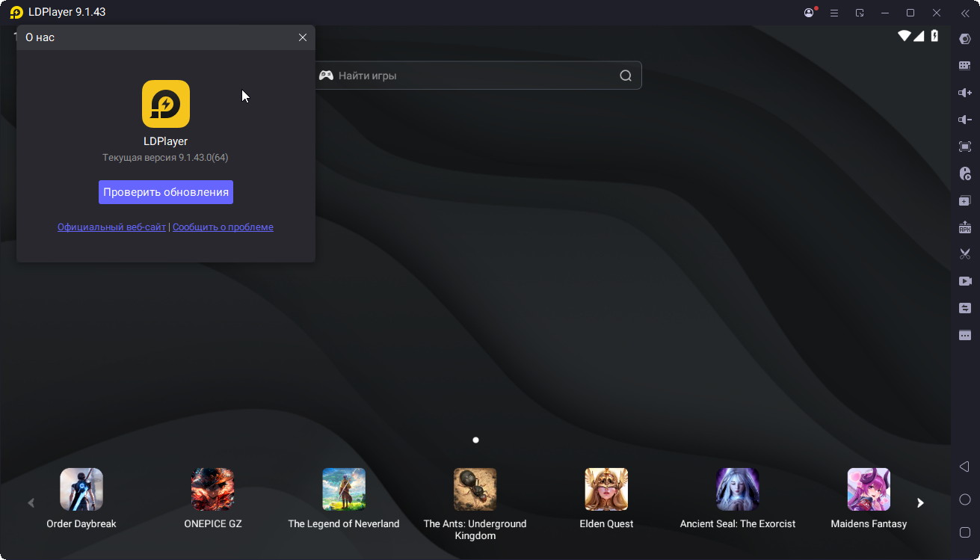Click the LDPlayer logo in title bar
This screenshot has width=980, height=560.
16,13
